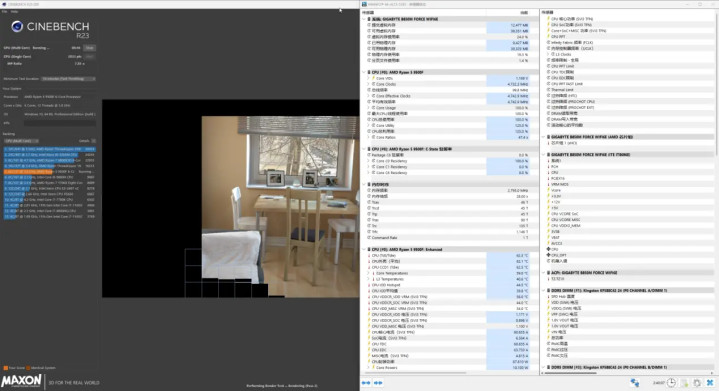719x391 pixels.
Task: Click the Stop button for CPU Multi Core
Action: pos(89,48)
